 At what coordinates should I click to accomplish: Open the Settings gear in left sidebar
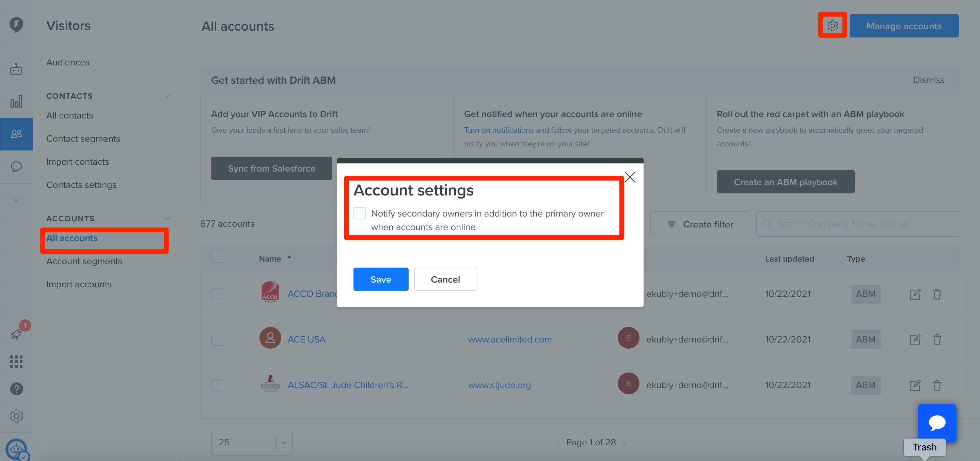(16, 416)
